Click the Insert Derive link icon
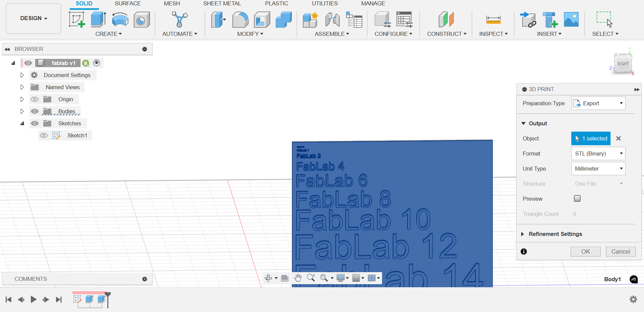Viewport: 644px width, 312px height. [x=528, y=19]
